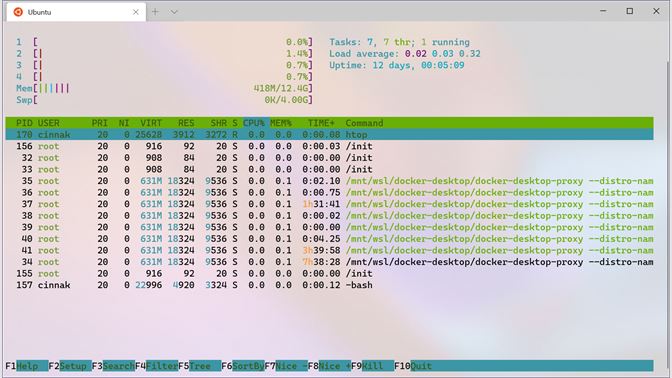Close the Ubuntu tab
The image size is (672, 378).
point(135,12)
